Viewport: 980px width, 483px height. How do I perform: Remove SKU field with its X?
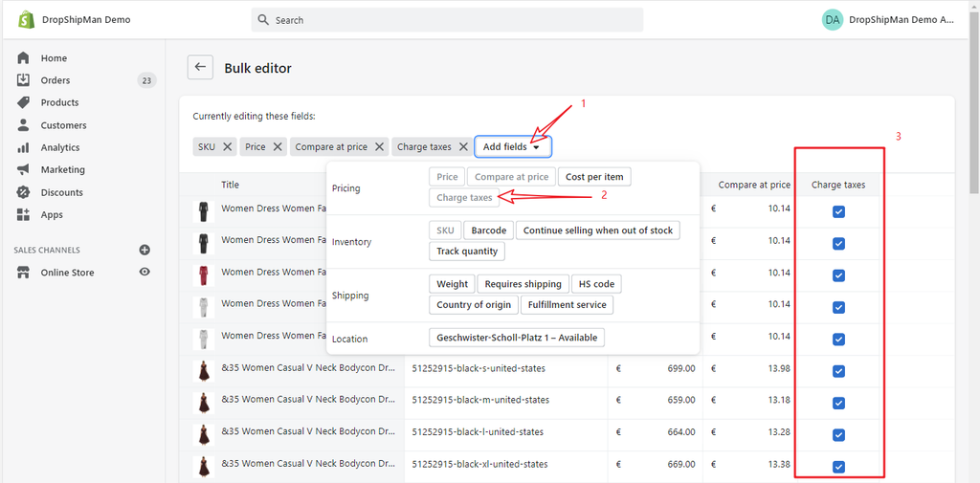click(x=228, y=147)
